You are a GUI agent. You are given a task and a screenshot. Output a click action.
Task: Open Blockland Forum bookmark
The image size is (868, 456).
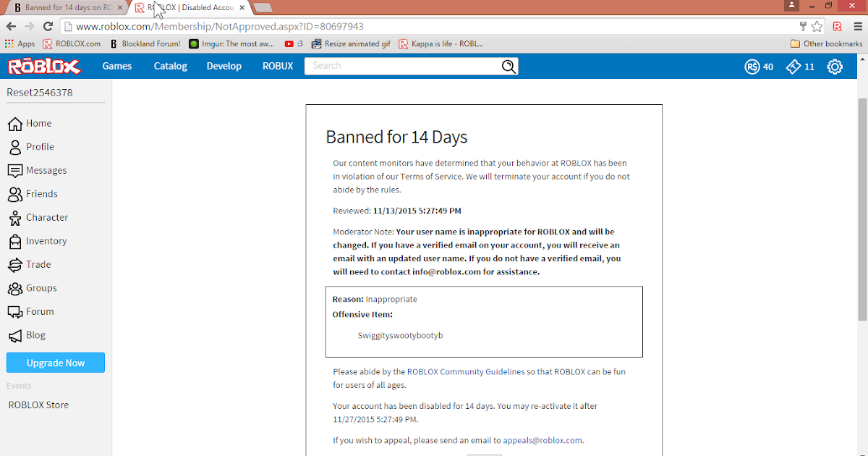click(x=145, y=43)
